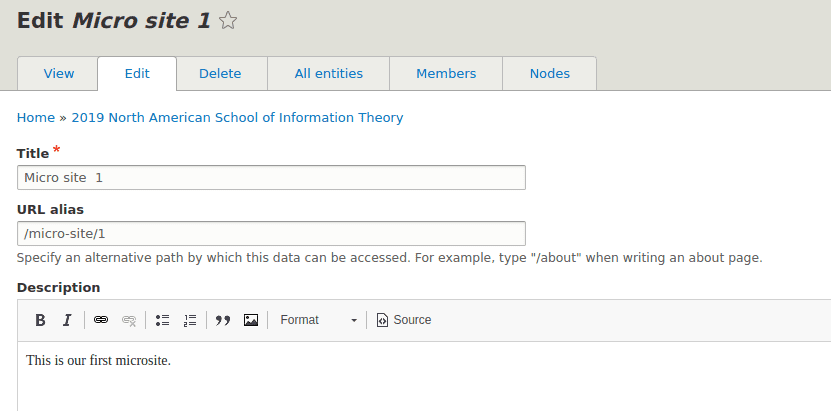Screen dimensions: 831x411
Task: Focus the URL alias text field
Action: point(271,234)
